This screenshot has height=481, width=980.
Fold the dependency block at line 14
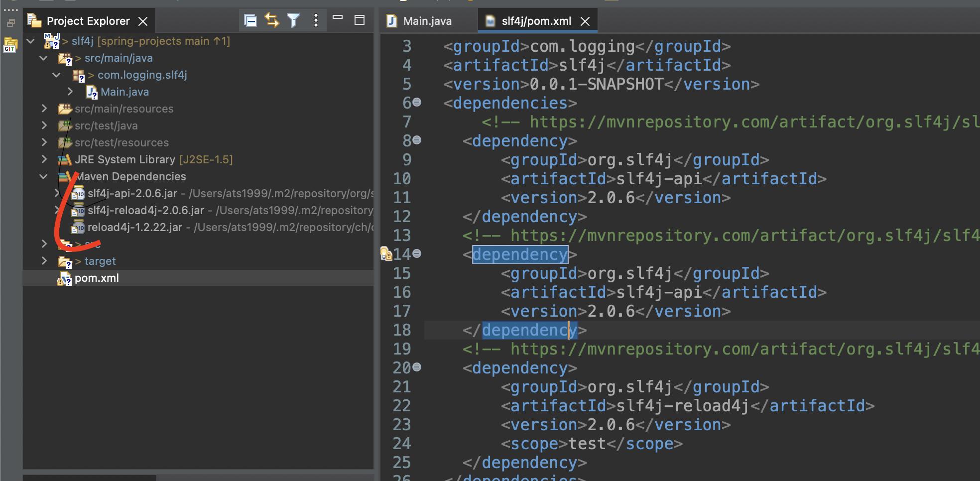(417, 253)
